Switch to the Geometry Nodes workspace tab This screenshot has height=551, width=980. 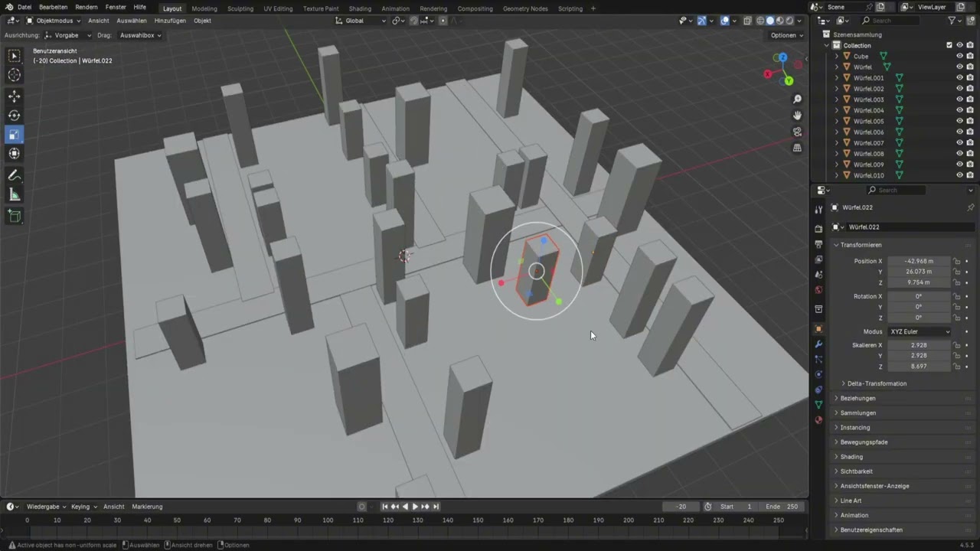coord(525,8)
